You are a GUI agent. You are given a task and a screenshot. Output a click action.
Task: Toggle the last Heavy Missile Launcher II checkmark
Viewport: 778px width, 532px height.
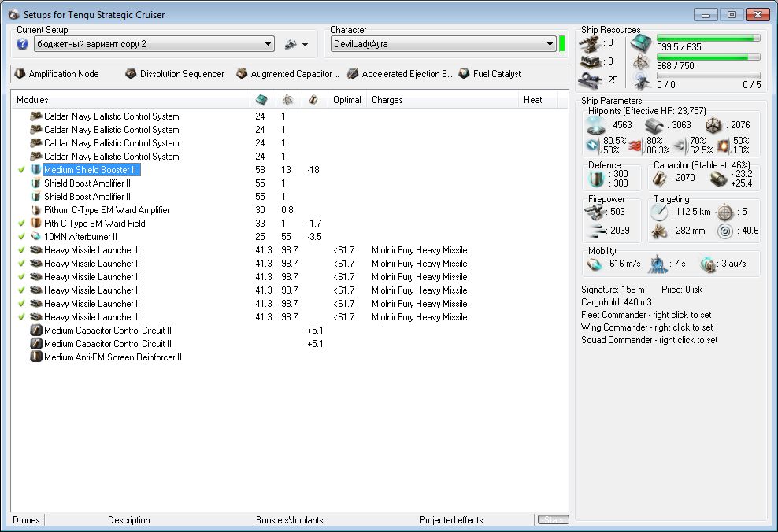[x=21, y=317]
